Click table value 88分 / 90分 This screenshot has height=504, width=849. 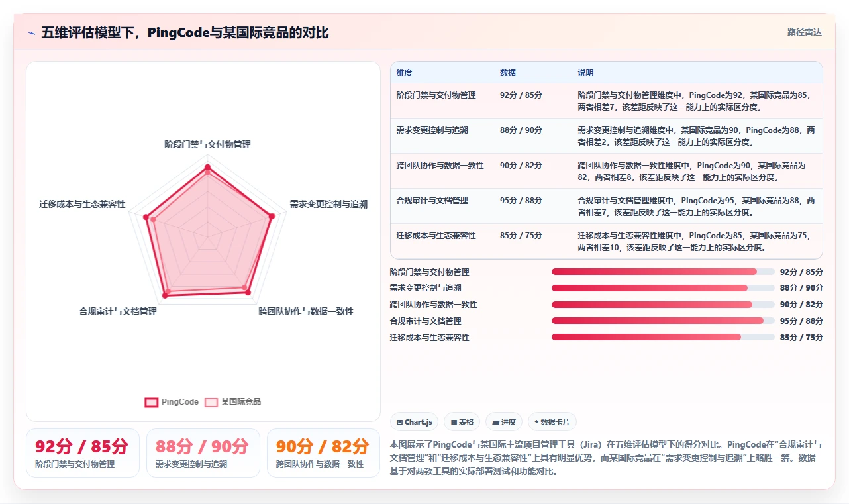pyautogui.click(x=521, y=130)
